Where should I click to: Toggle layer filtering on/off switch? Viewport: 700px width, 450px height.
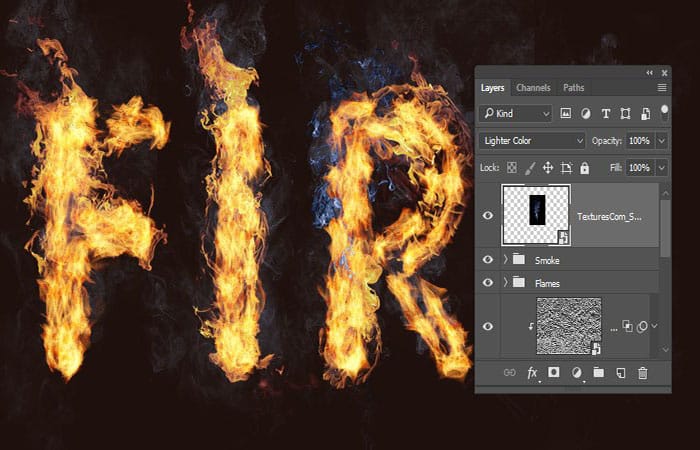coord(664,111)
